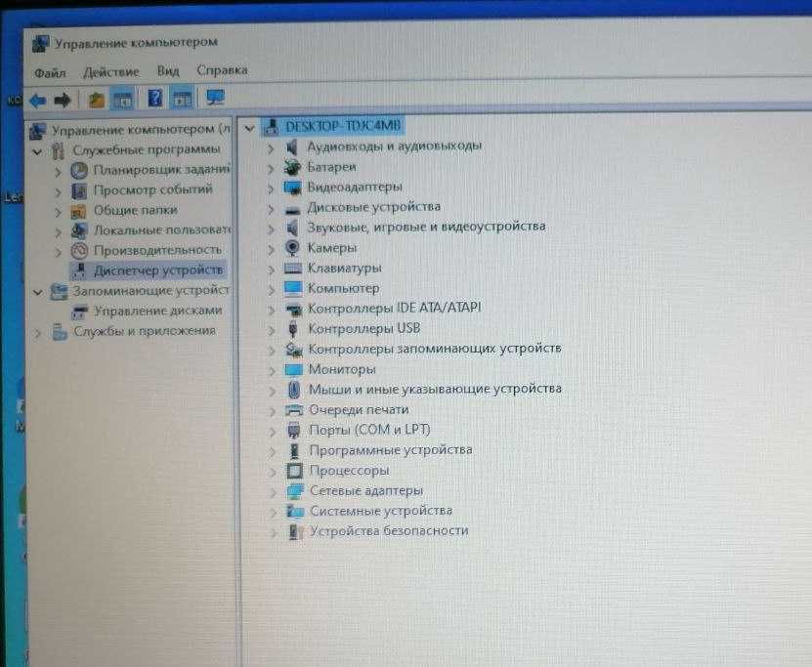The height and width of the screenshot is (667, 812).
Task: Click the Устройства безопасности icon
Action: [296, 531]
